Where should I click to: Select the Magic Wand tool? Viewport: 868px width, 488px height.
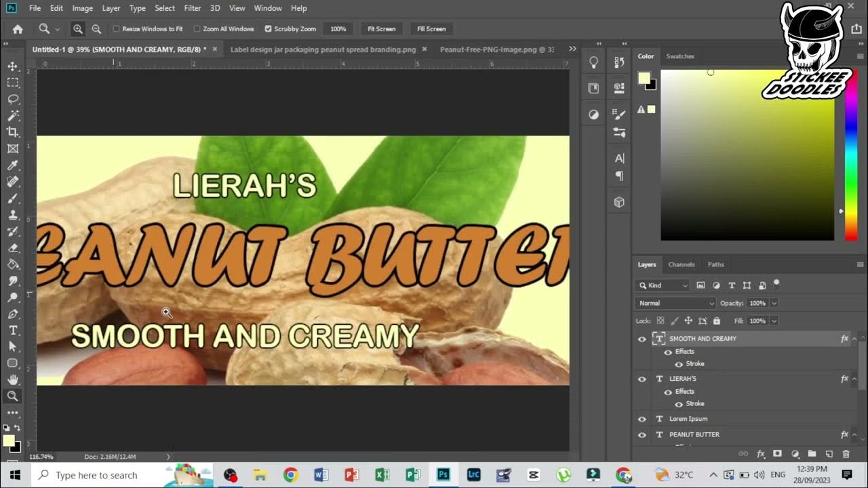(13, 115)
